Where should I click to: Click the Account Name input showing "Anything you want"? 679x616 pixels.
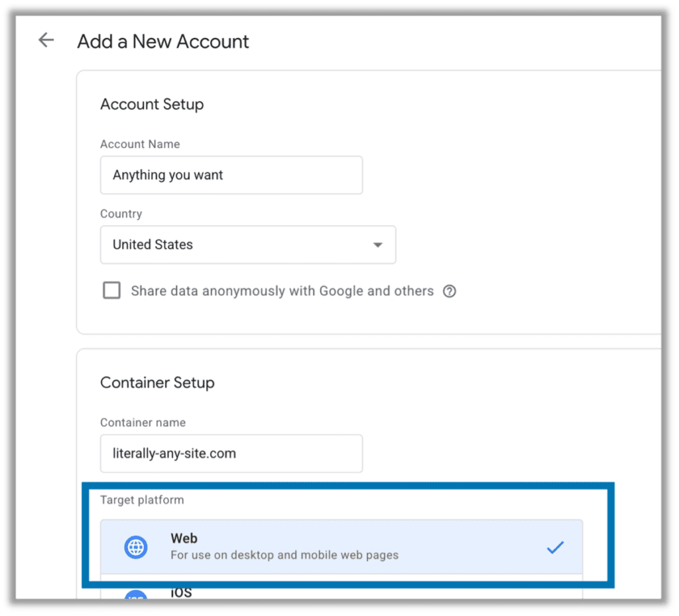pos(231,174)
